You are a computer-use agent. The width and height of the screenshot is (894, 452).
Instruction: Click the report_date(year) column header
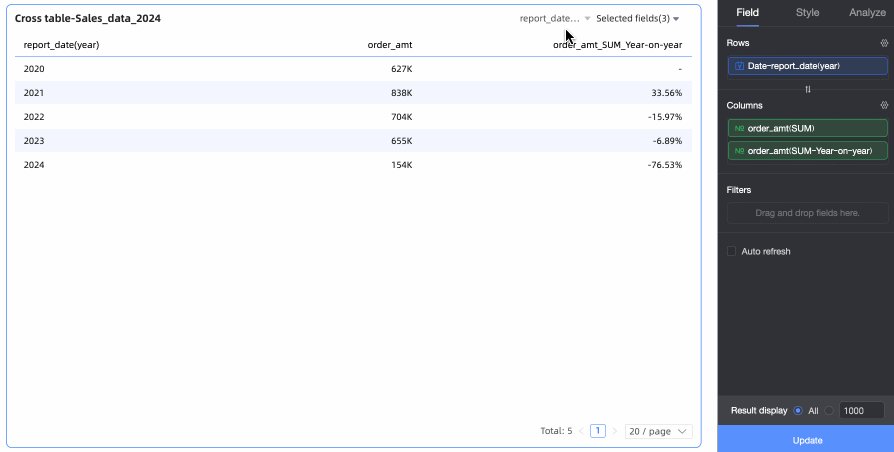click(61, 44)
